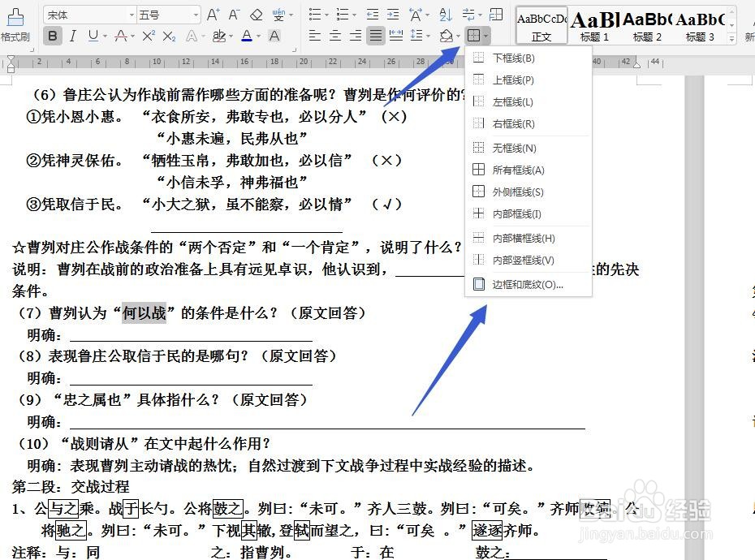Screen dimensions: 755x560
Task: Open the AZ sort tool
Action: click(444, 14)
